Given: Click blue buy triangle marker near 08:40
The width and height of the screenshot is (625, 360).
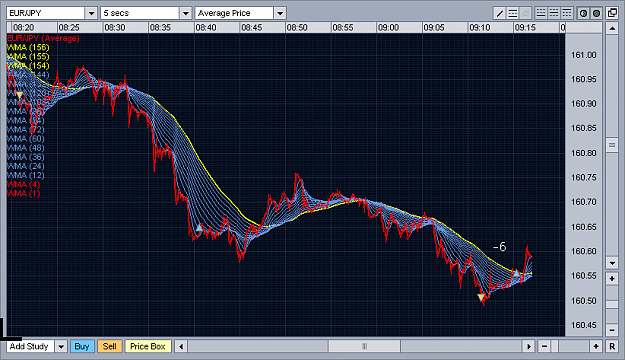Looking at the screenshot, I should pos(199,228).
